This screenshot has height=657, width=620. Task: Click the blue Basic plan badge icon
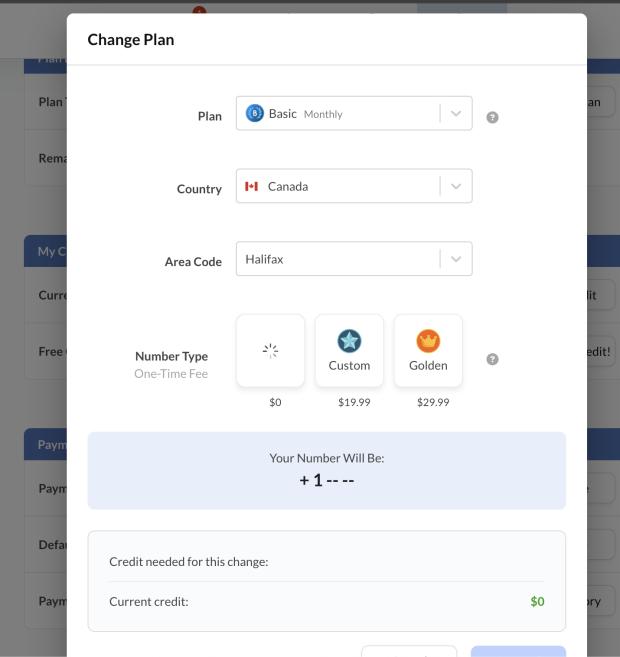[255, 113]
